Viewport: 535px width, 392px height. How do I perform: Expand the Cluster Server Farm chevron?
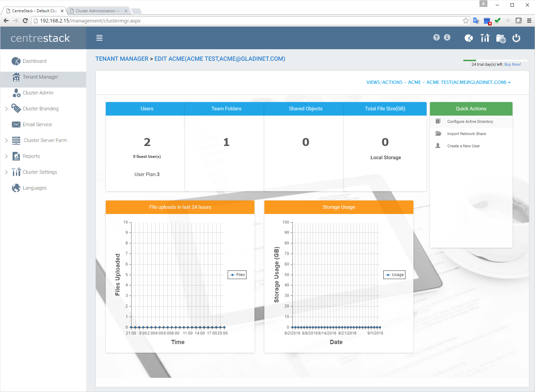coord(6,140)
